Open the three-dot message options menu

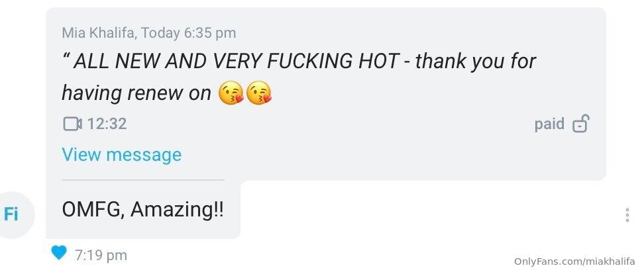[627, 215]
